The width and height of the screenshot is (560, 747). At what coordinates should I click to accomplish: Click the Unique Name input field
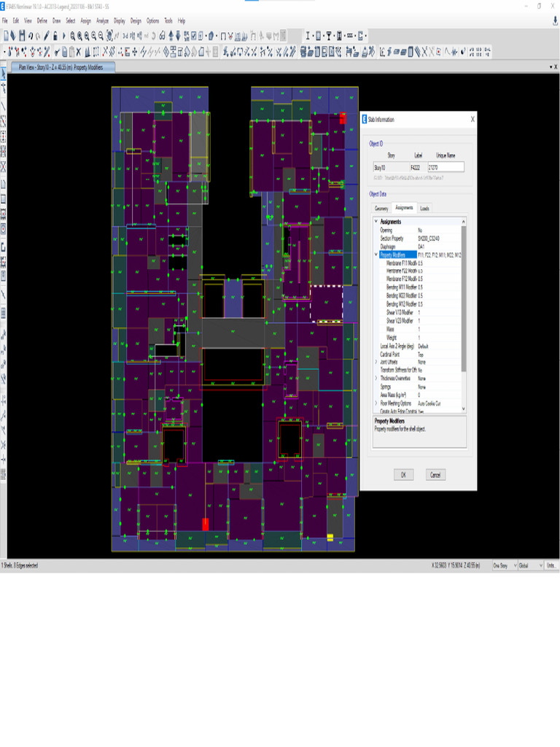point(446,168)
